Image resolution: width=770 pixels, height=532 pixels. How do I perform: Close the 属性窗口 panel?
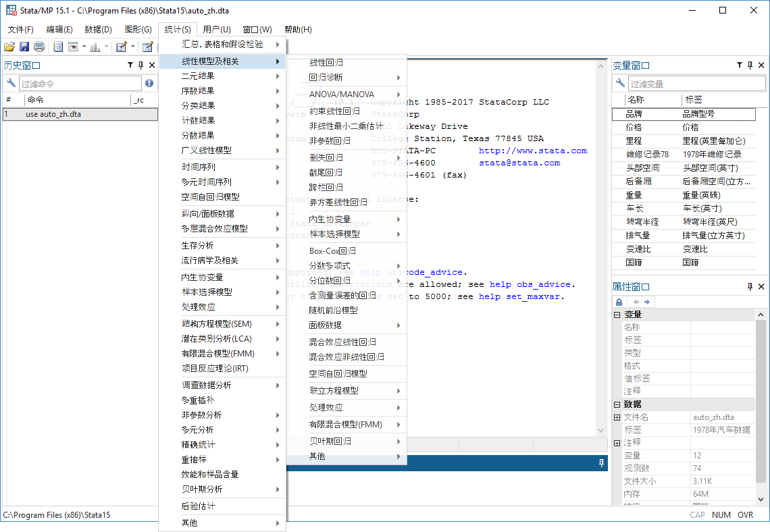pyautogui.click(x=761, y=287)
